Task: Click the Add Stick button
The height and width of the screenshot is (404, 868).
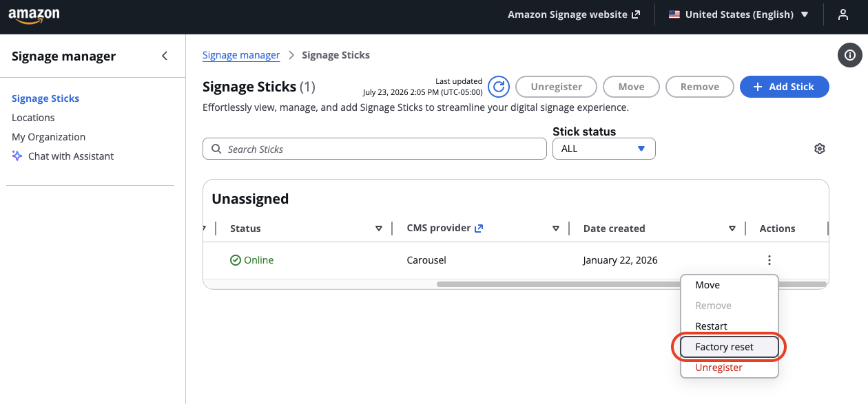Action: pyautogui.click(x=785, y=87)
